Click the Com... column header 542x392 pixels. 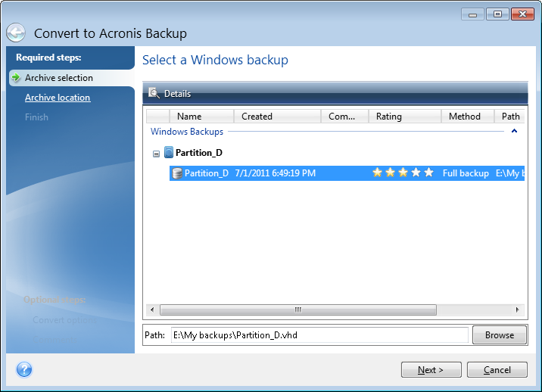point(344,116)
